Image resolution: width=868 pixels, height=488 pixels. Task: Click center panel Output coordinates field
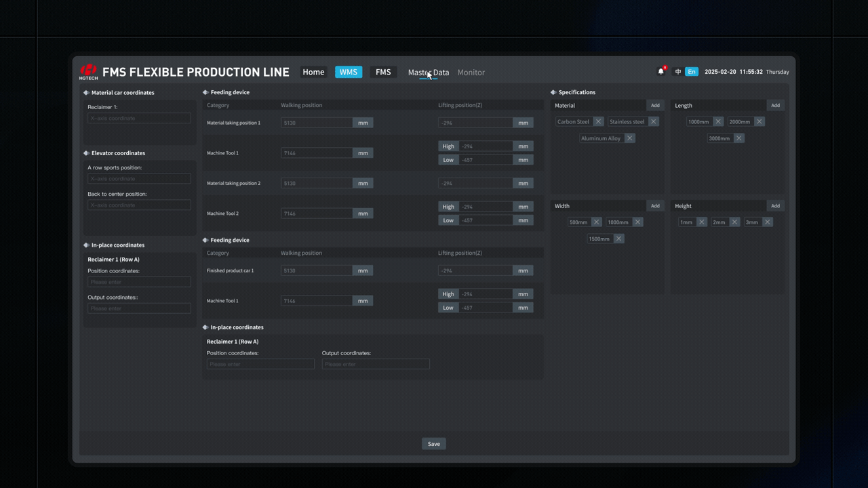coord(376,365)
